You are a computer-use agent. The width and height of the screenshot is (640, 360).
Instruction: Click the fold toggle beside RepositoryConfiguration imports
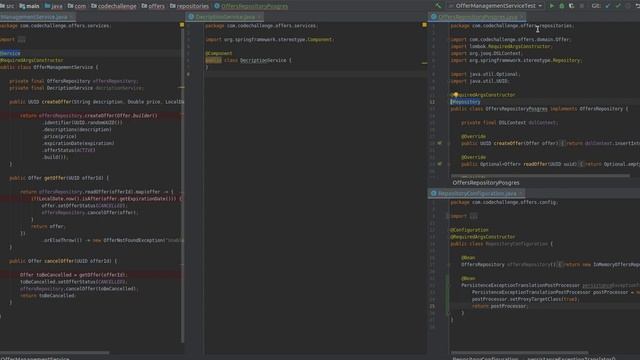(448, 216)
